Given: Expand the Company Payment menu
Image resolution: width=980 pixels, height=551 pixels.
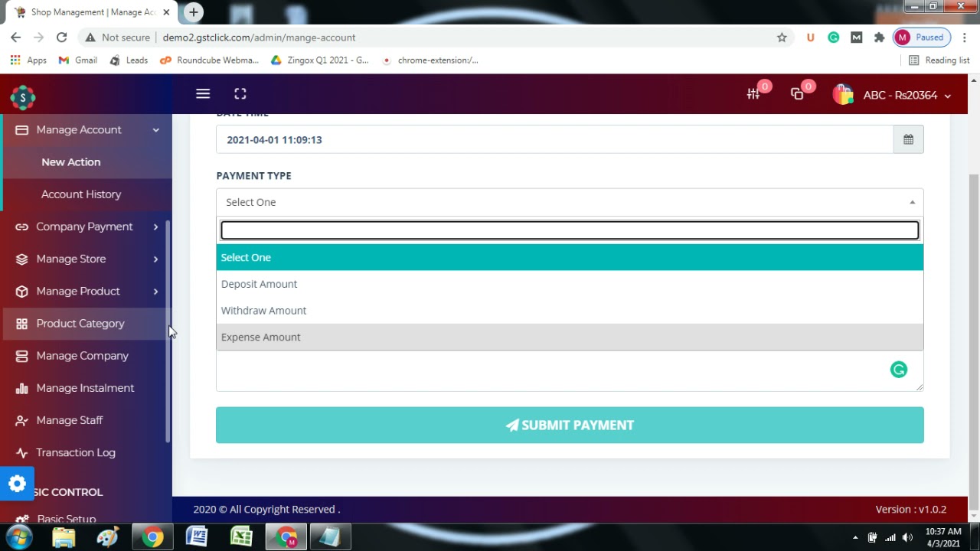Looking at the screenshot, I should tap(86, 227).
